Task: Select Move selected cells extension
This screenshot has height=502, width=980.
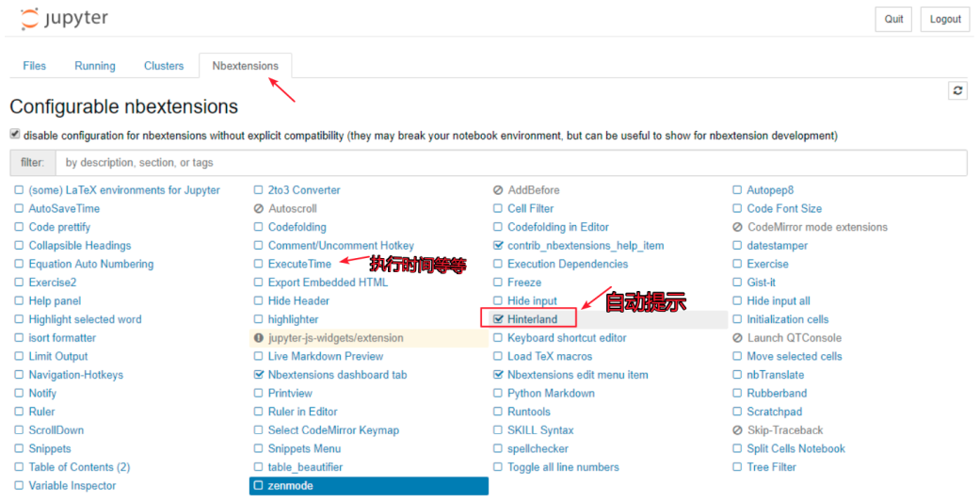Action: [x=794, y=356]
